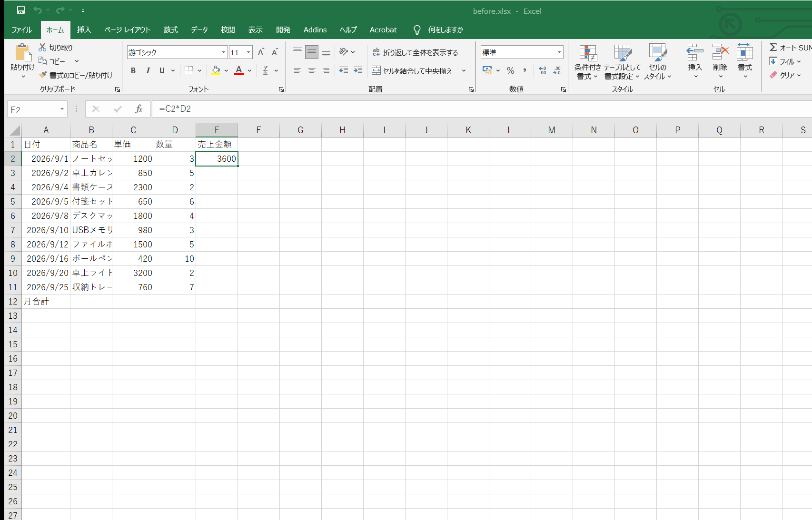Click the Cut (切り取り) scissors icon
The width and height of the screenshot is (812, 520).
[x=42, y=47]
